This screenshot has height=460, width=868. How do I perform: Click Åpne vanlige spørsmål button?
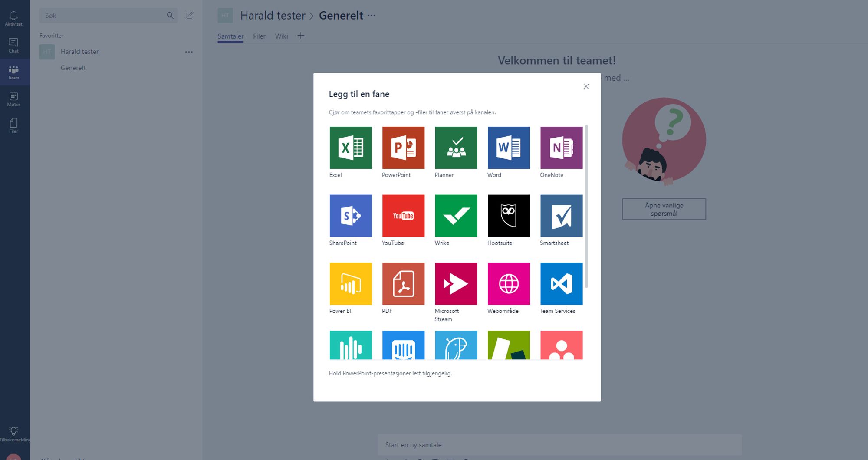click(x=664, y=209)
